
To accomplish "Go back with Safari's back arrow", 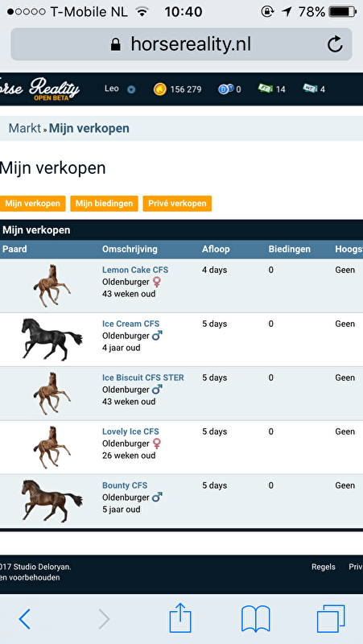I will tap(25, 619).
